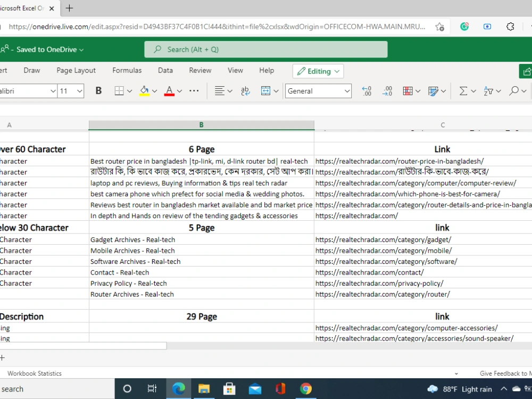Viewport: 532px width, 399px height.
Task: Open the Editing mode dropdown
Action: point(318,71)
